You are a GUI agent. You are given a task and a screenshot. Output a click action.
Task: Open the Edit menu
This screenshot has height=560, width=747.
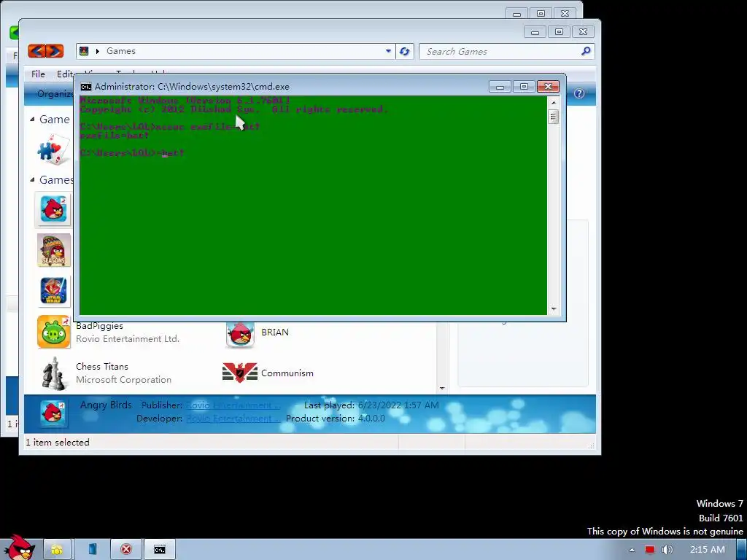coord(65,74)
